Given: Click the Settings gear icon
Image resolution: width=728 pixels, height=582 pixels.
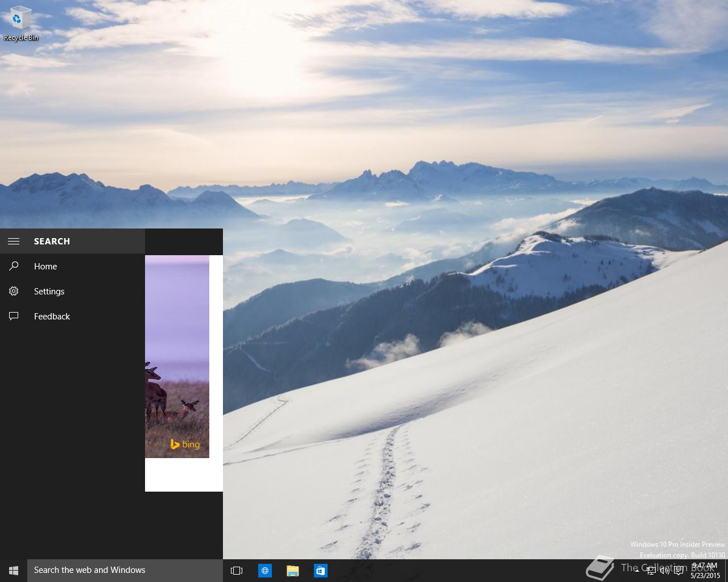Looking at the screenshot, I should (x=14, y=291).
